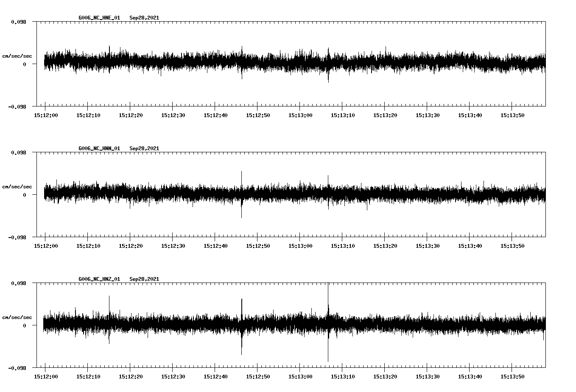Click the 15:13:30 time label under the HNZ plot
This screenshot has width=576, height=392.
pos(428,376)
